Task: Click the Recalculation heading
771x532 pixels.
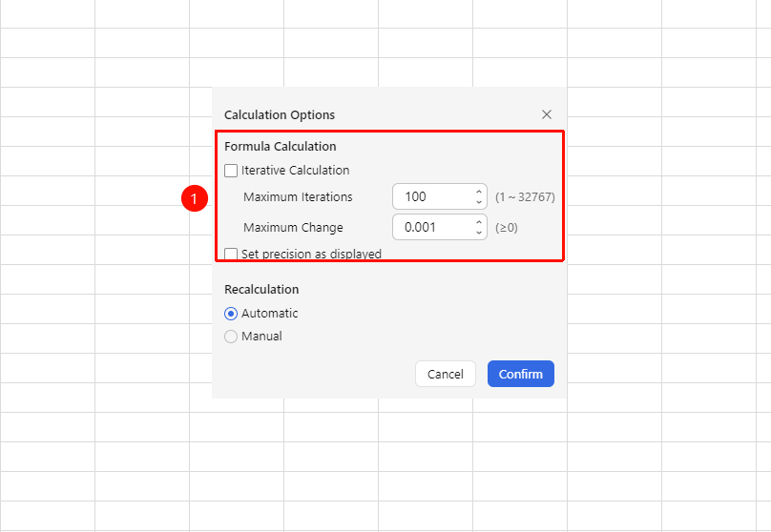Action: click(261, 289)
